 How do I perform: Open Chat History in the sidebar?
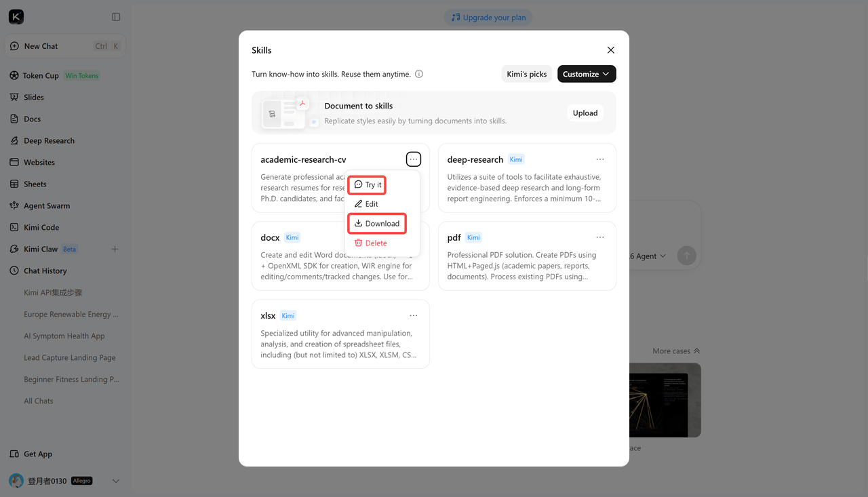click(x=45, y=271)
